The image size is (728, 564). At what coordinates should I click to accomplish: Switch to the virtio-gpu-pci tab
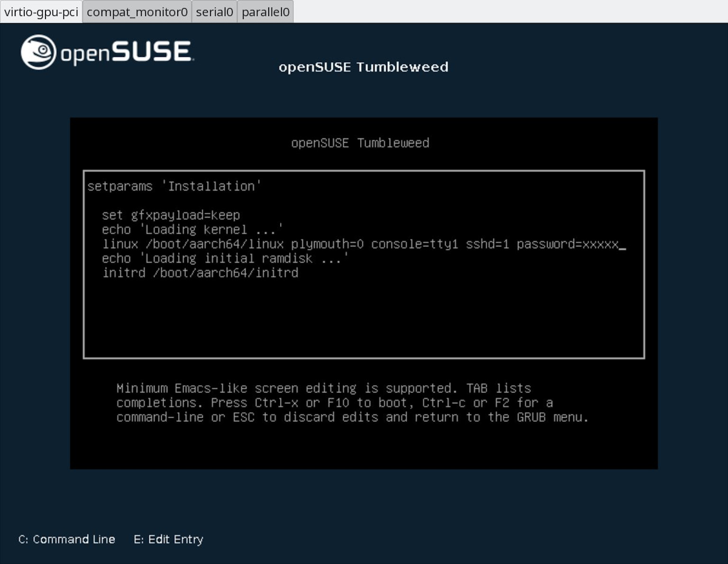tap(41, 11)
